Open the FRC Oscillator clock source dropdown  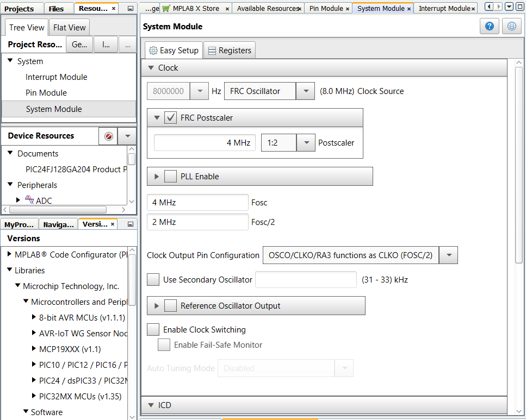(x=305, y=91)
